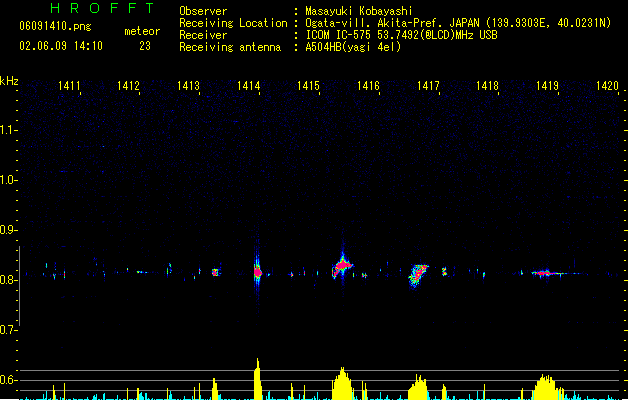Click the 1420 time axis label

click(x=607, y=86)
